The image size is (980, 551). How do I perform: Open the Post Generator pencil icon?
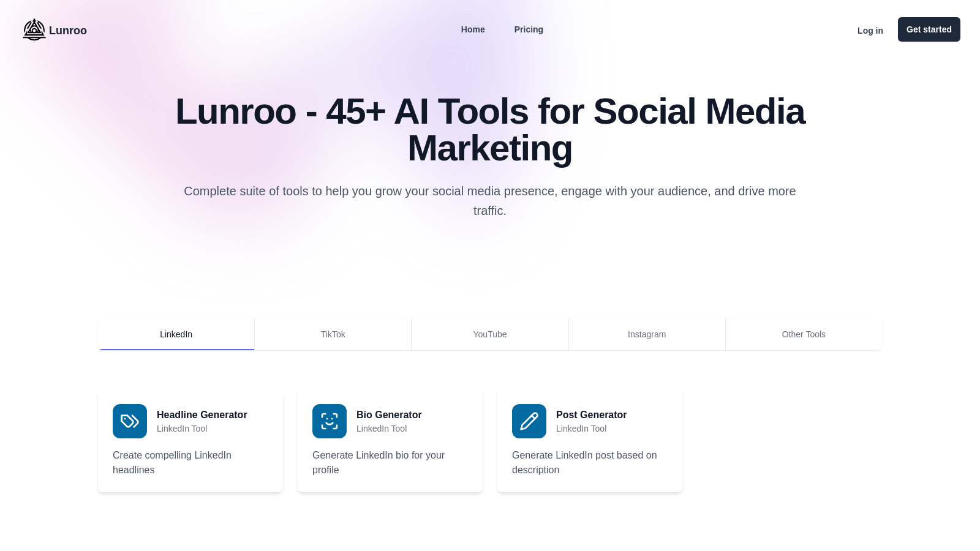point(529,421)
